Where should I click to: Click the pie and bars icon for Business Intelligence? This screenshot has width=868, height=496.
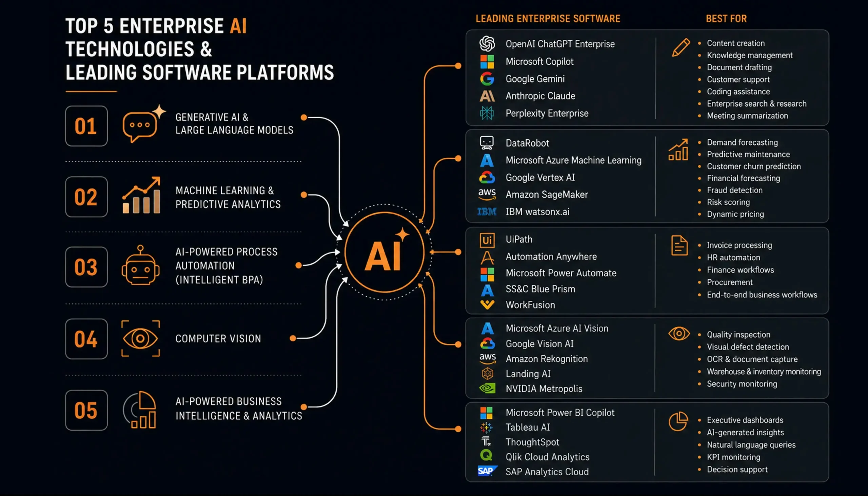(x=140, y=410)
